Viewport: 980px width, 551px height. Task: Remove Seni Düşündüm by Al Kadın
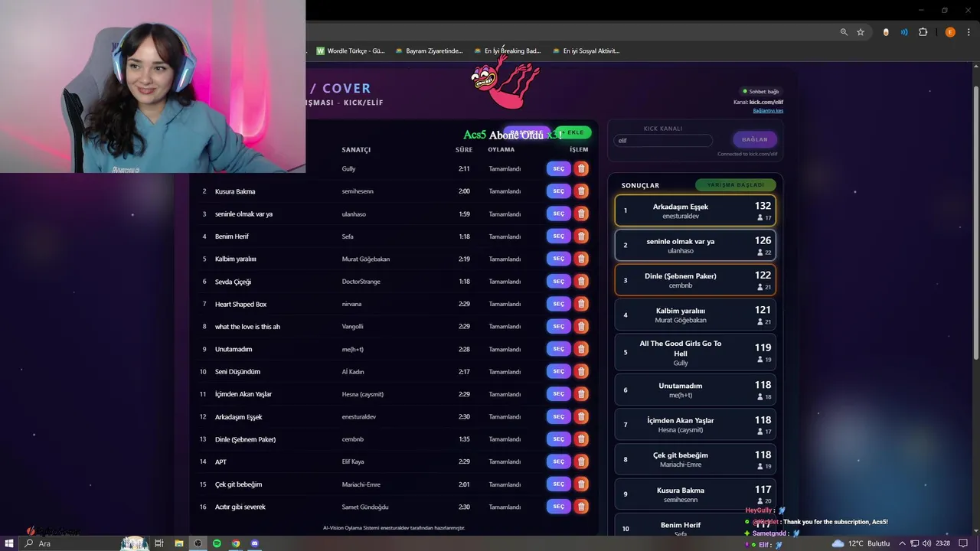[x=581, y=371]
